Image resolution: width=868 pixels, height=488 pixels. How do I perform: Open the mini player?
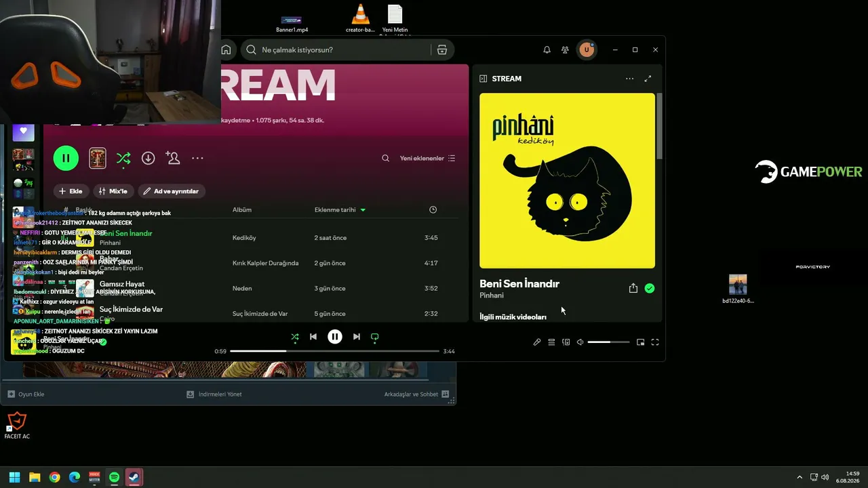click(640, 342)
